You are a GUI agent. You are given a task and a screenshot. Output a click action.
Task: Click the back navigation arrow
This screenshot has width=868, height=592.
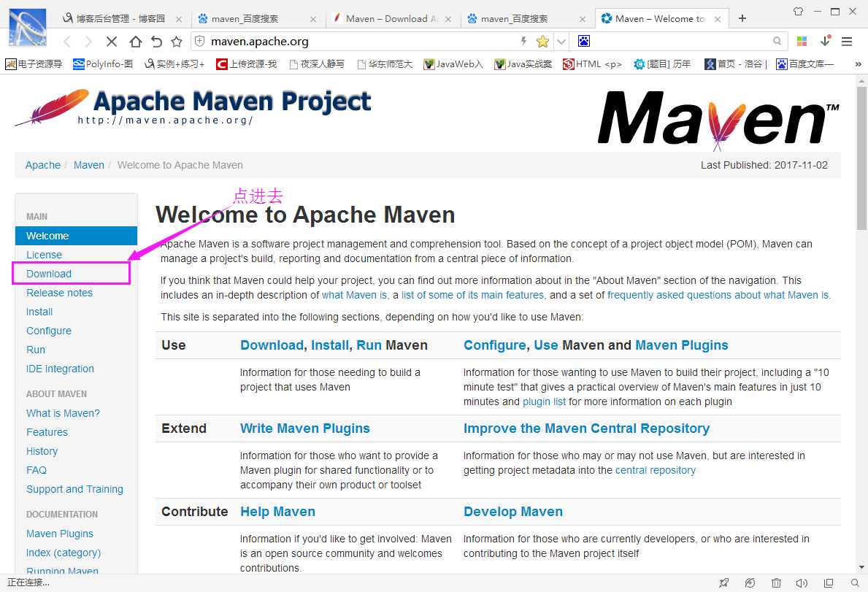click(x=68, y=42)
